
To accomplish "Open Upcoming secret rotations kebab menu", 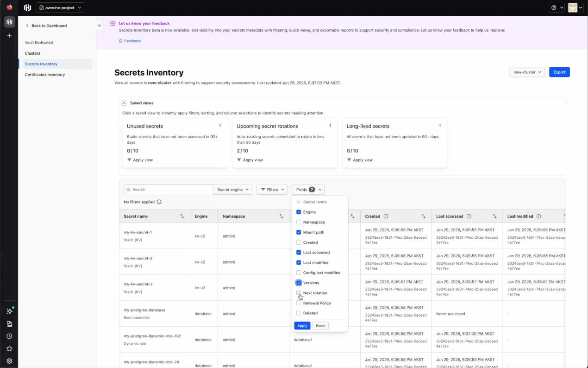I will [330, 126].
